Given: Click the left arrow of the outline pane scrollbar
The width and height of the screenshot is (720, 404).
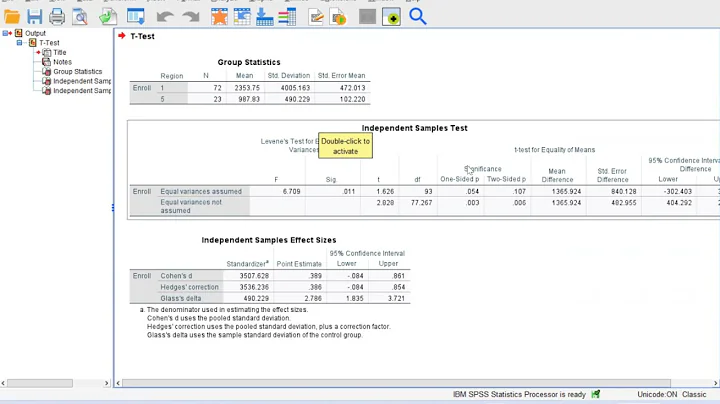Looking at the screenshot, I should [3, 383].
